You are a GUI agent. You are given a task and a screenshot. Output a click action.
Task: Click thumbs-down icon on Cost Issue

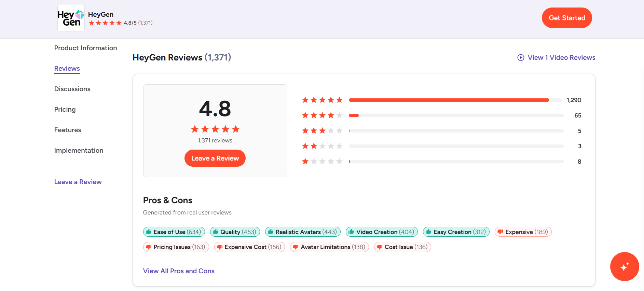point(380,247)
